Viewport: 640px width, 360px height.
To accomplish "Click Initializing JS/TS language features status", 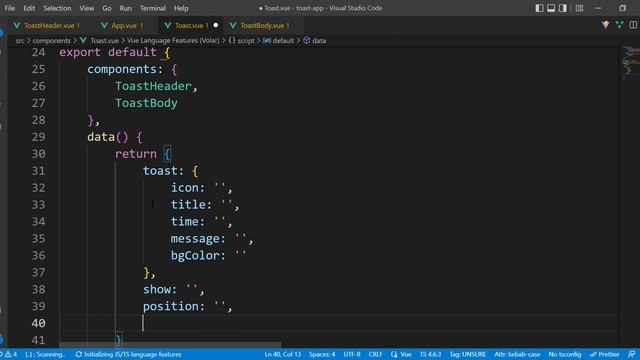I will tap(129, 354).
